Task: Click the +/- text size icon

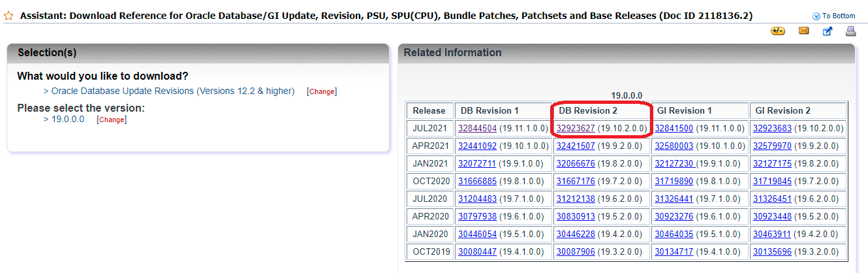Action: tap(778, 31)
